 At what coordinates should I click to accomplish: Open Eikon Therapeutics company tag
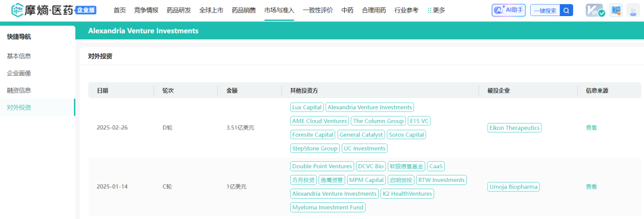click(x=514, y=128)
